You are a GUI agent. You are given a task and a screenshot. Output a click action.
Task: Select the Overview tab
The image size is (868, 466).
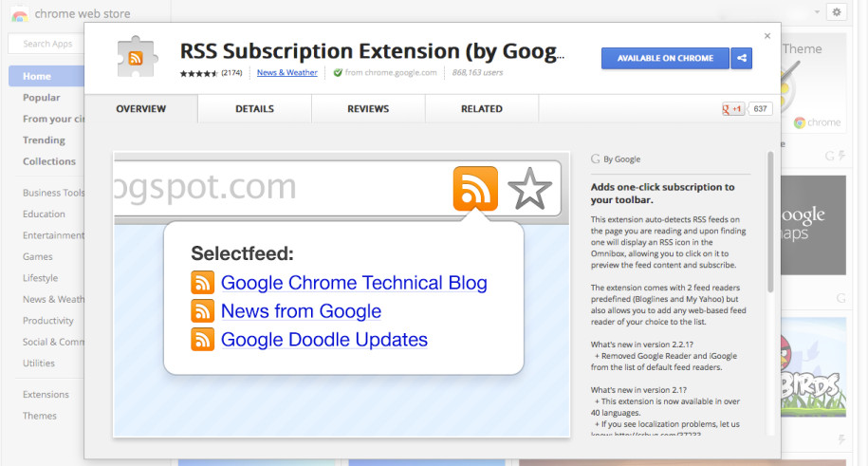coord(140,109)
